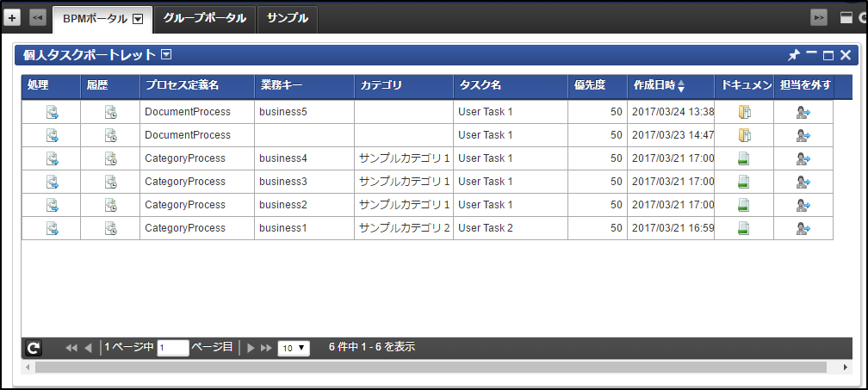
Task: Click the 6 件中 1 - 6 を表示 status text
Action: [372, 348]
